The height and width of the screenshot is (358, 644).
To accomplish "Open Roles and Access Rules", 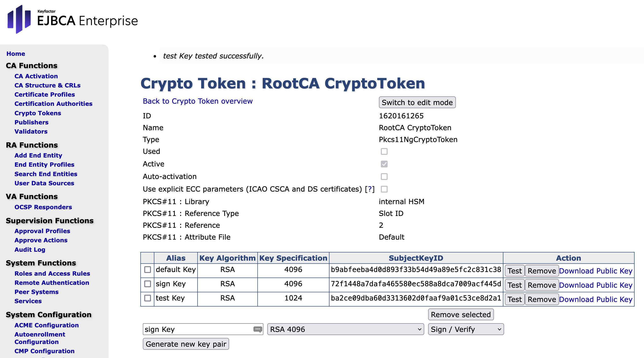I will 52,273.
